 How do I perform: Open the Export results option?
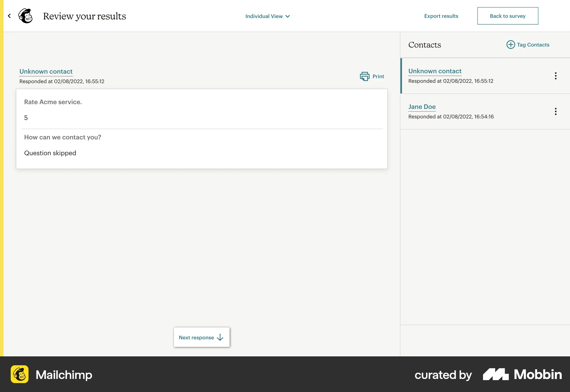[x=441, y=16]
